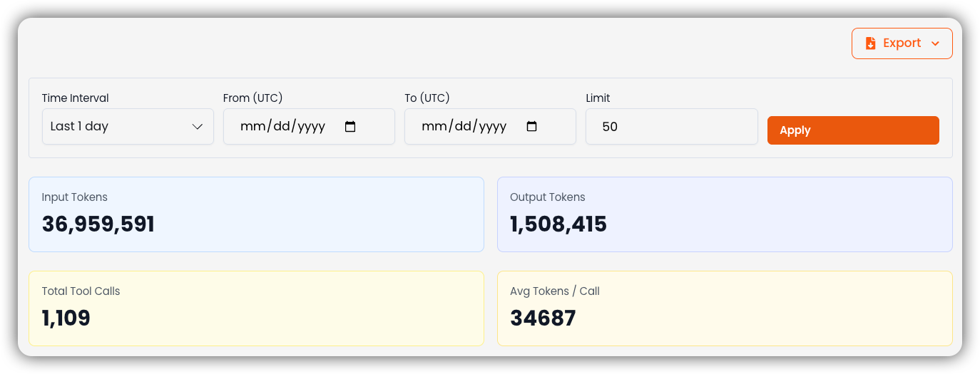Open calendar picker icon in From (UTC)

[x=350, y=127]
